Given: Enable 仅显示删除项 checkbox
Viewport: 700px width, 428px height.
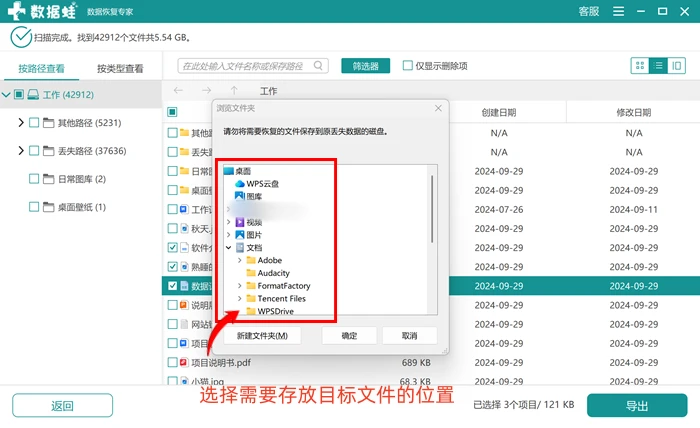Looking at the screenshot, I should coord(407,66).
